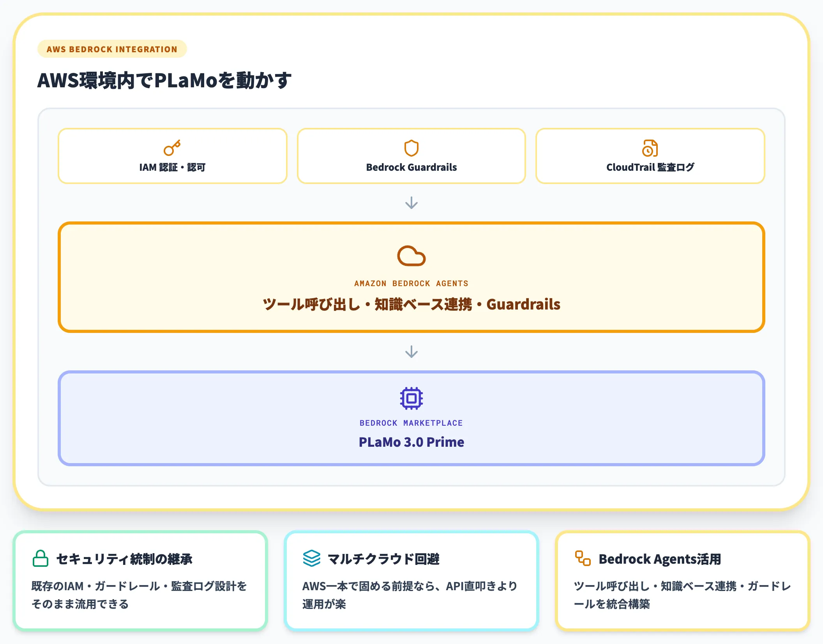
Task: Click the layers icon beside マルチクラウド回避
Action: pyautogui.click(x=311, y=558)
